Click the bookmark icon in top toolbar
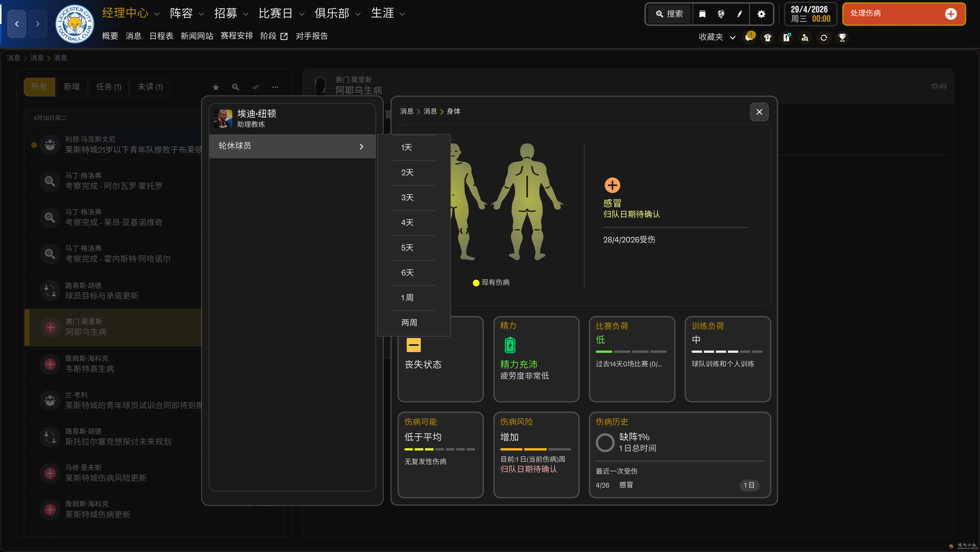The height and width of the screenshot is (552, 980). pyautogui.click(x=702, y=14)
